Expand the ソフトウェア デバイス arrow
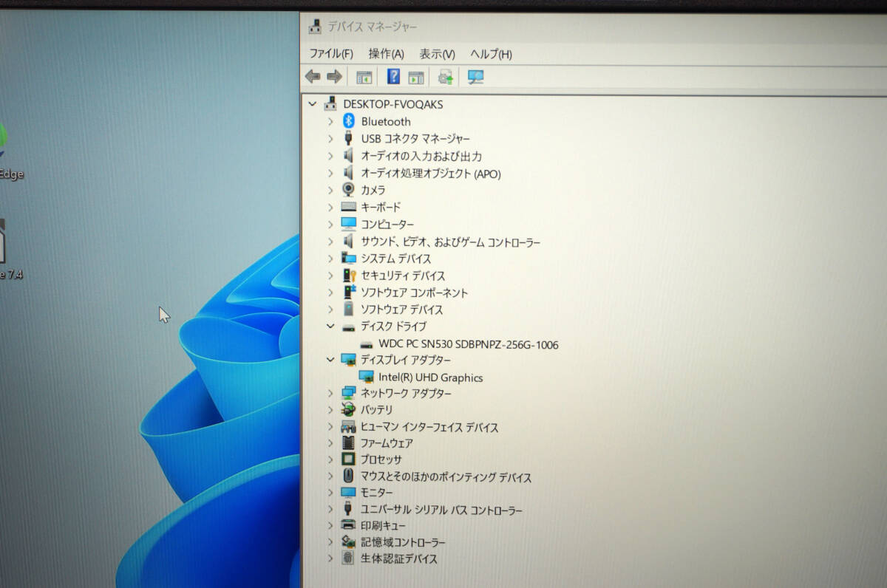 point(330,310)
